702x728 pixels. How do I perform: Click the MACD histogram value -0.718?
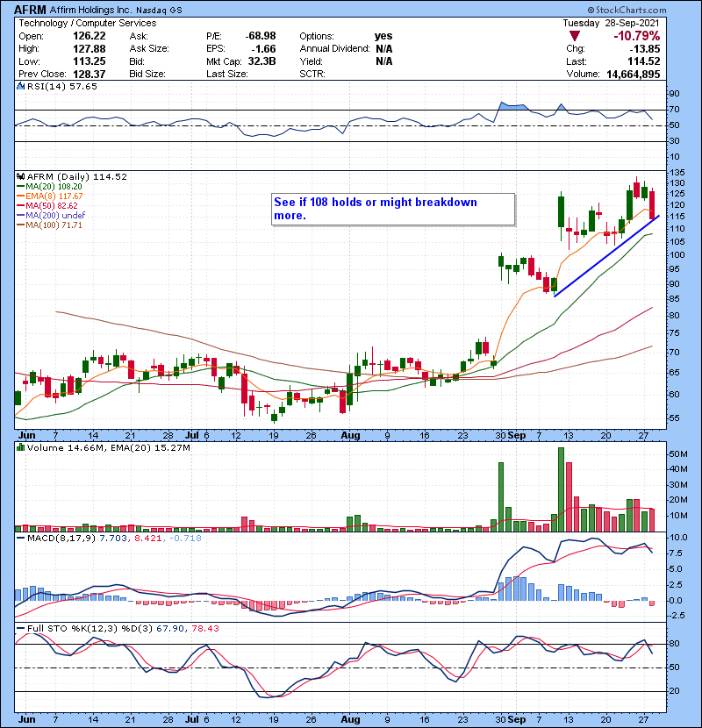(185, 539)
